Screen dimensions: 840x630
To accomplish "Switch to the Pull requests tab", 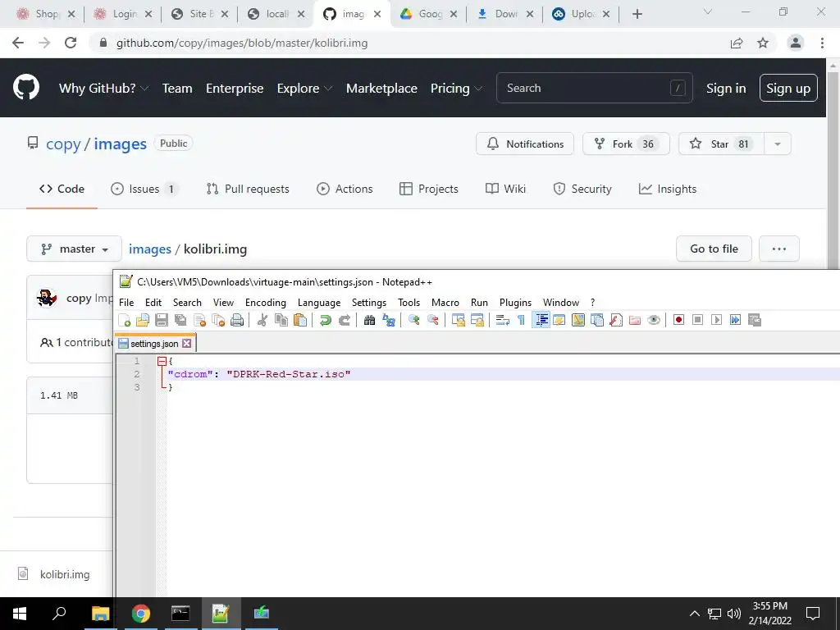I will [x=248, y=189].
